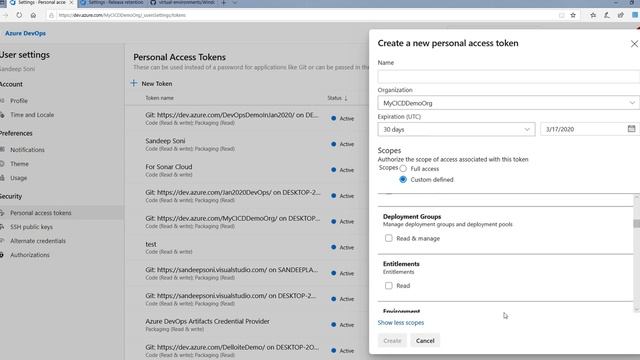This screenshot has width=640, height=360.
Task: Open Usage preferences
Action: point(18,178)
